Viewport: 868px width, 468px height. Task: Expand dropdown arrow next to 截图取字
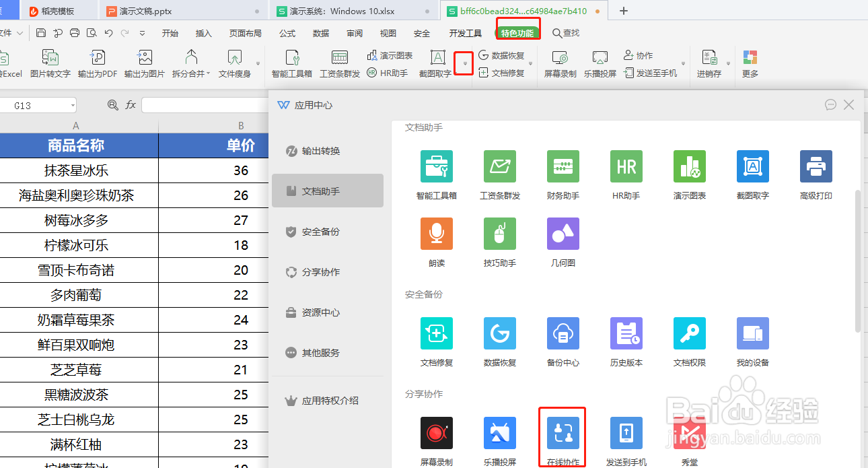coord(464,64)
